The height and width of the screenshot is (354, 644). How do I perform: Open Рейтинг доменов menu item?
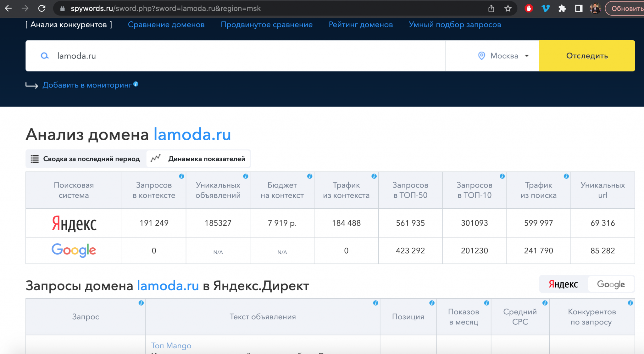[x=361, y=25]
